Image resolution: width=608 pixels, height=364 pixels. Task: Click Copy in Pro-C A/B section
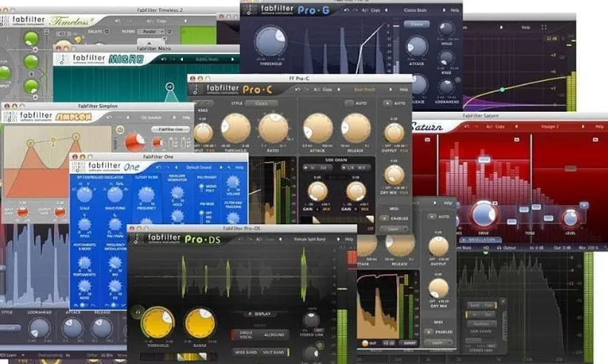tap(327, 90)
